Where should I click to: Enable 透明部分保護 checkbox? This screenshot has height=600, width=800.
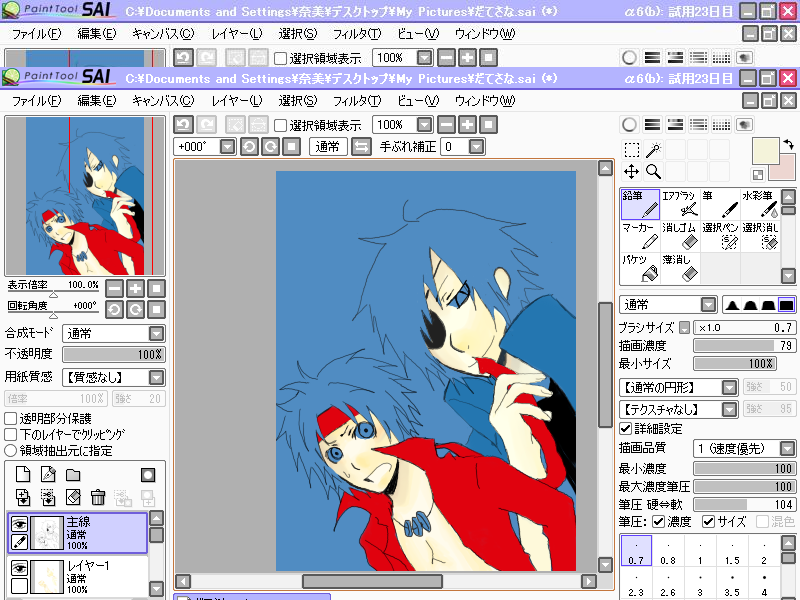click(11, 418)
